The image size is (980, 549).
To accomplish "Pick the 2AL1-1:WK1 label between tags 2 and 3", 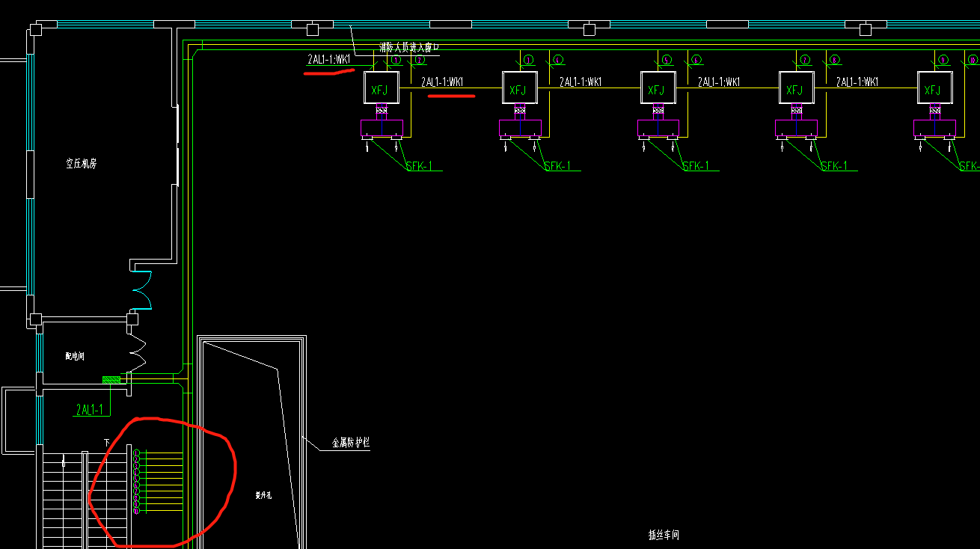I will click(x=442, y=82).
